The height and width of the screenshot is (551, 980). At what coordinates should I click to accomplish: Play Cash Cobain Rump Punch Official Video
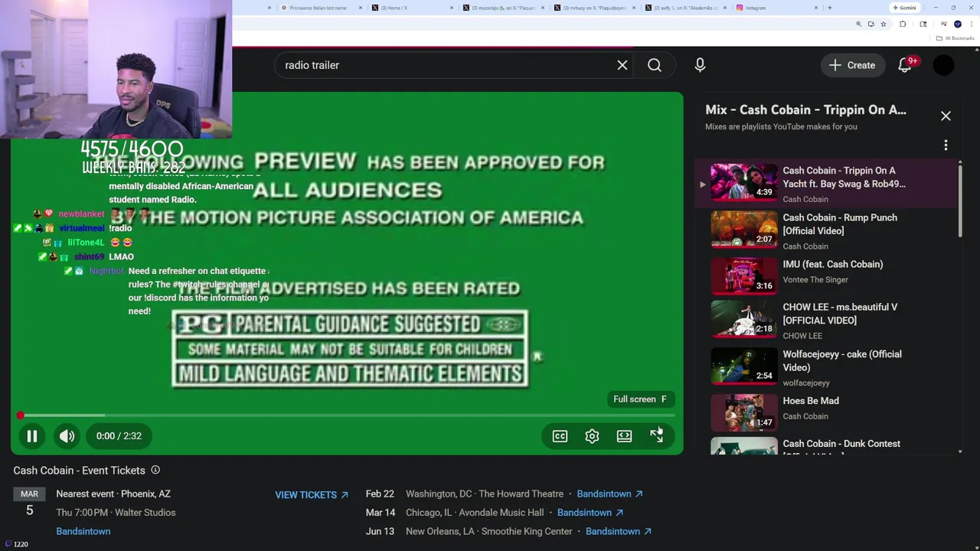click(827, 231)
